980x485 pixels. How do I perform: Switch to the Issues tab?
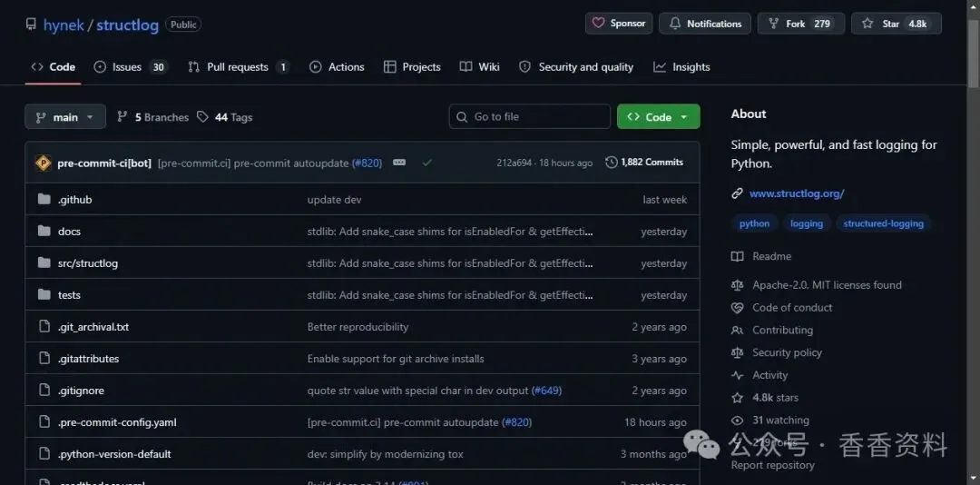coord(130,67)
